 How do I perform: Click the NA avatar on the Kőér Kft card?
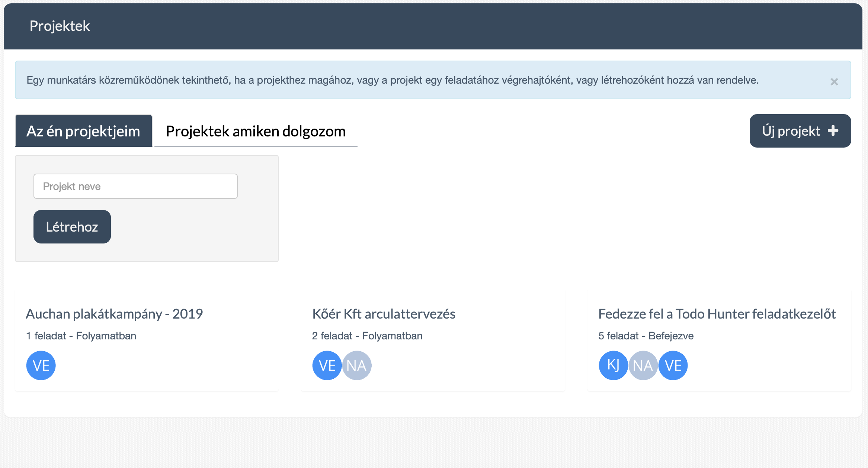click(357, 365)
